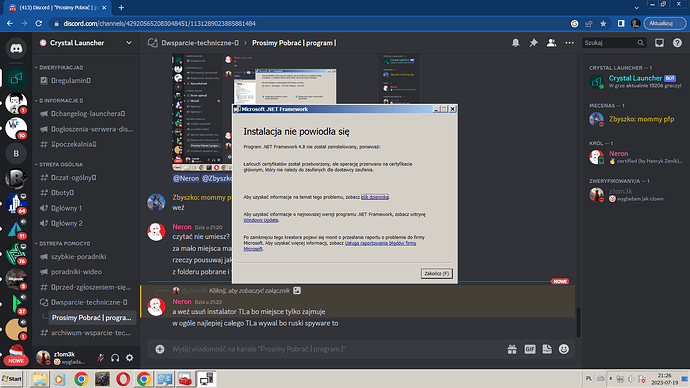Open Discord help question mark icon
The width and height of the screenshot is (690, 388).
[x=677, y=43]
